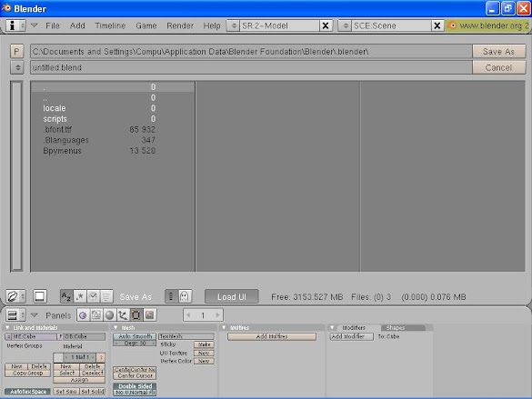Click the Cancel button
This screenshot has width=532, height=399.
click(x=498, y=67)
